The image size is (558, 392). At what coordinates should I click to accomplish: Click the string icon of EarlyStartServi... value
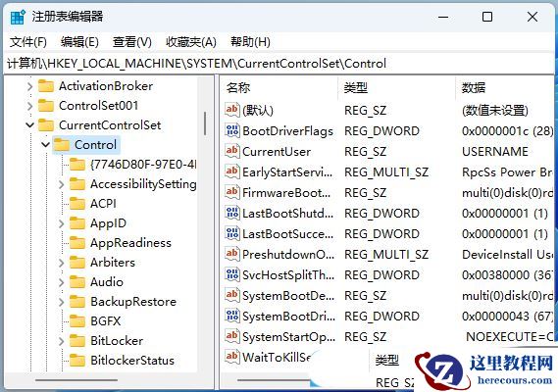pyautogui.click(x=232, y=171)
